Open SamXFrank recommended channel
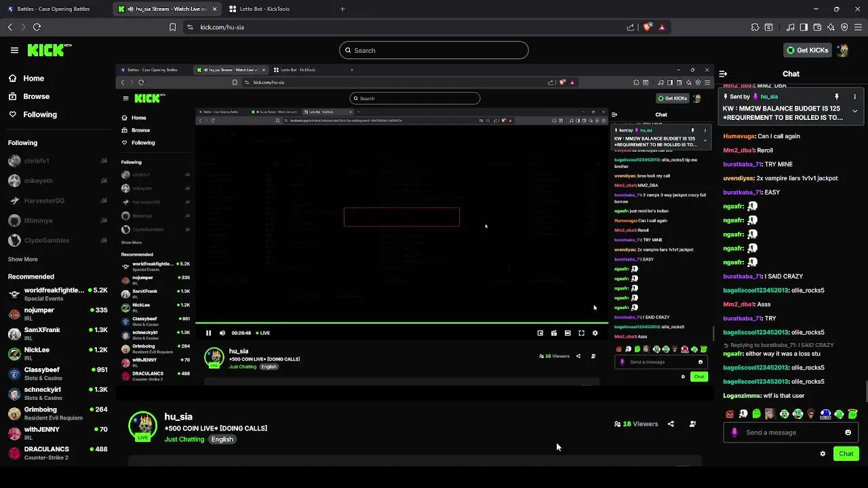This screenshot has width=868, height=488. click(58, 333)
